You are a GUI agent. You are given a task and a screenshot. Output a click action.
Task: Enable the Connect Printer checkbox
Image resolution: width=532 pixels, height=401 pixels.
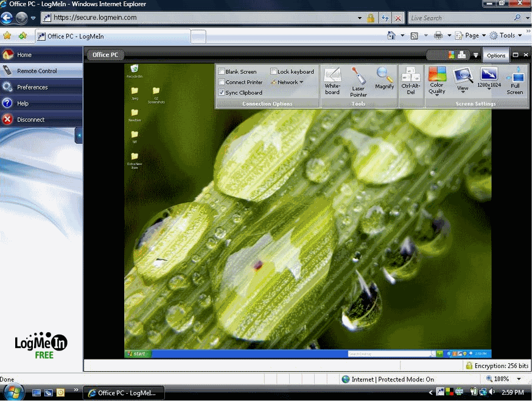[222, 82]
